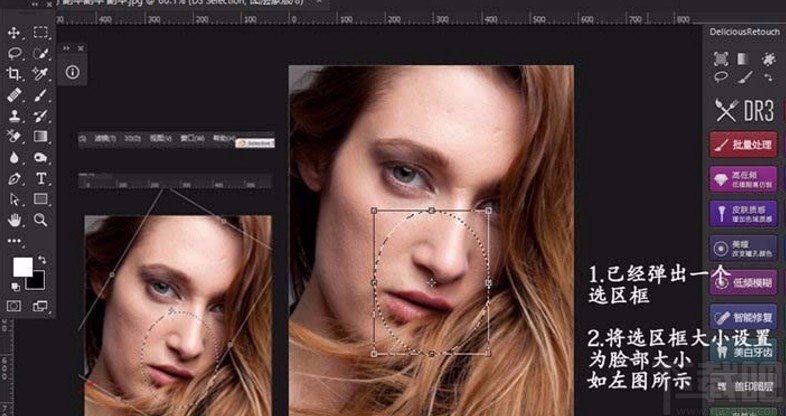Select the History Brush tool
The height and width of the screenshot is (416, 786).
(40, 116)
